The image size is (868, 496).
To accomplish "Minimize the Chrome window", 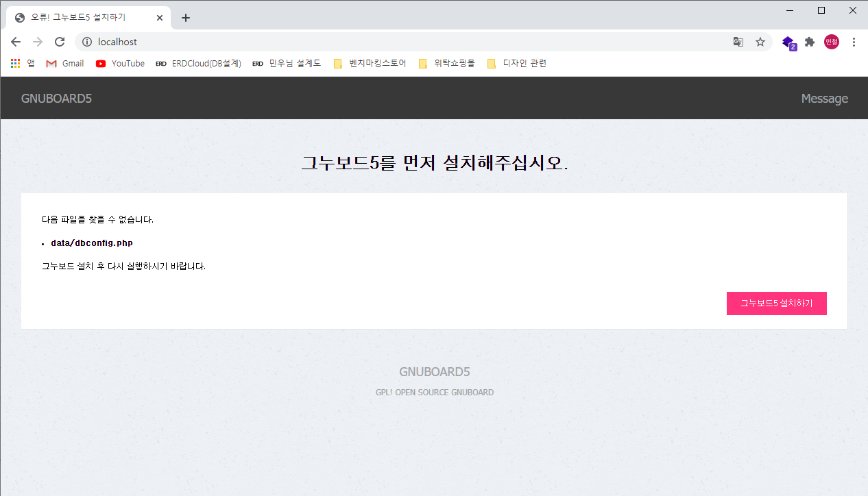I will tap(790, 10).
